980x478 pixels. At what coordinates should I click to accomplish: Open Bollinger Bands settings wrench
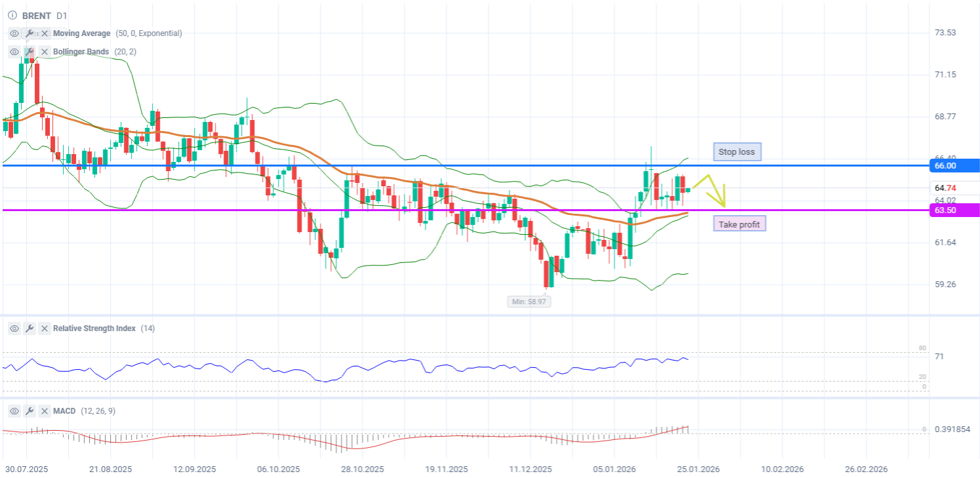(30, 52)
